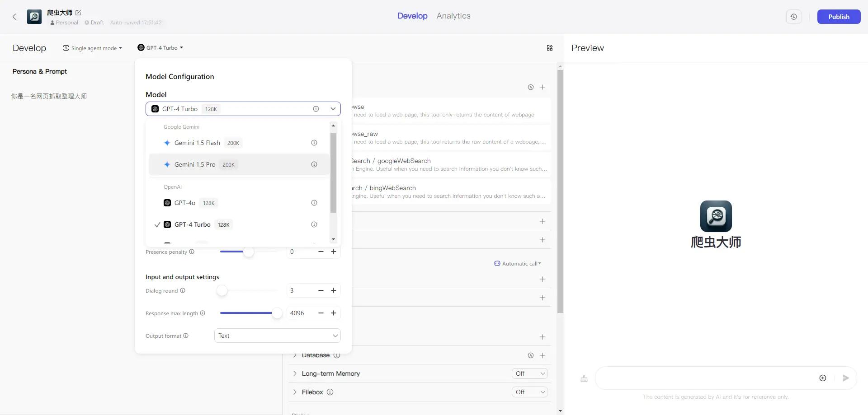Click Output format info icon
Screen dimensions: 868x415
[x=186, y=336]
